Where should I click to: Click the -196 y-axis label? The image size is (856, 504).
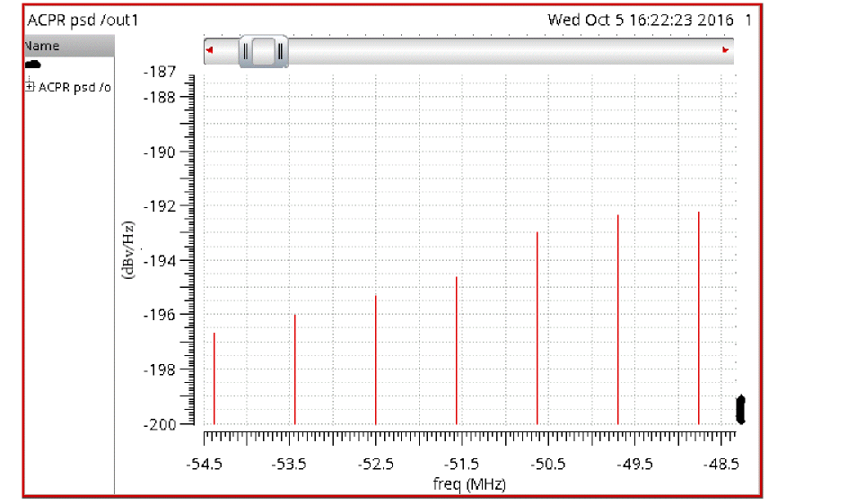pyautogui.click(x=160, y=315)
